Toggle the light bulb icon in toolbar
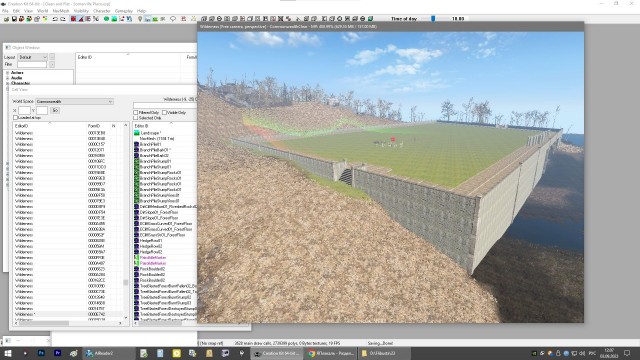The image size is (640, 360). 140,19
